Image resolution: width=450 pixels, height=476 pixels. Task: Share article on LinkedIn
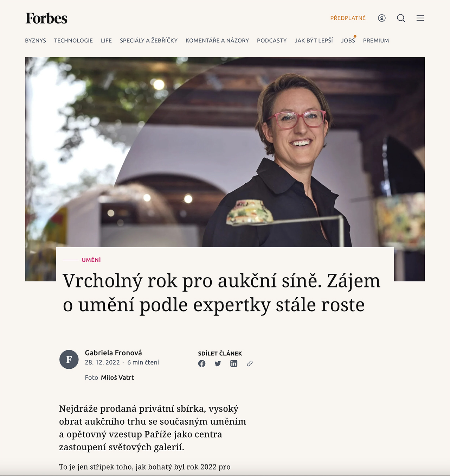(234, 363)
